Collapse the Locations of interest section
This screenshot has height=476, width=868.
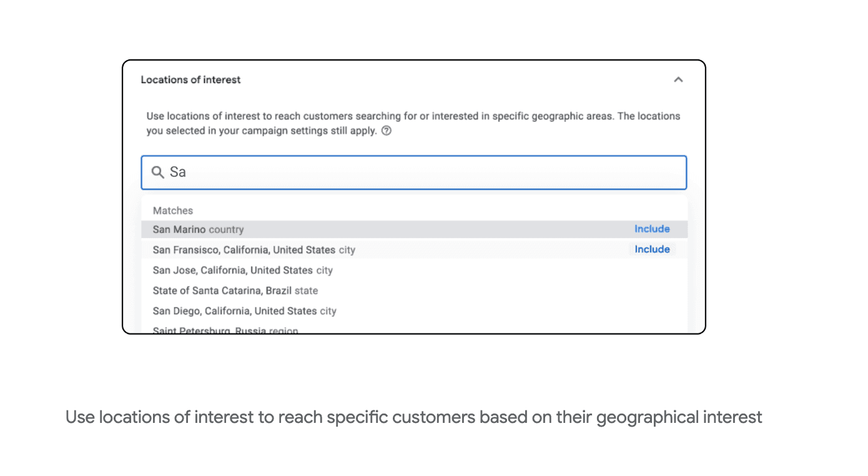[x=678, y=80]
